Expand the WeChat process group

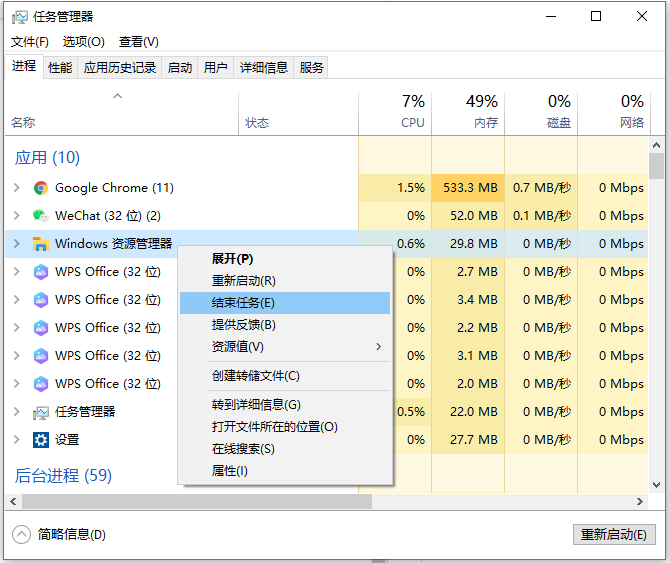[x=16, y=216]
